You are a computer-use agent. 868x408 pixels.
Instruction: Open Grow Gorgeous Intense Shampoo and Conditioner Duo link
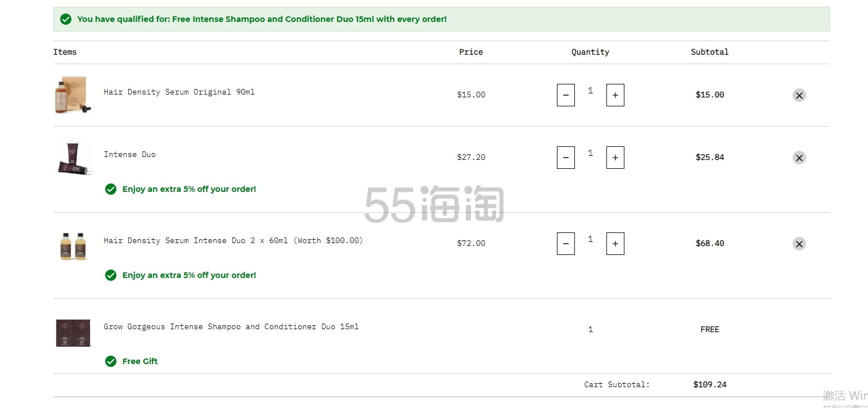click(x=231, y=326)
